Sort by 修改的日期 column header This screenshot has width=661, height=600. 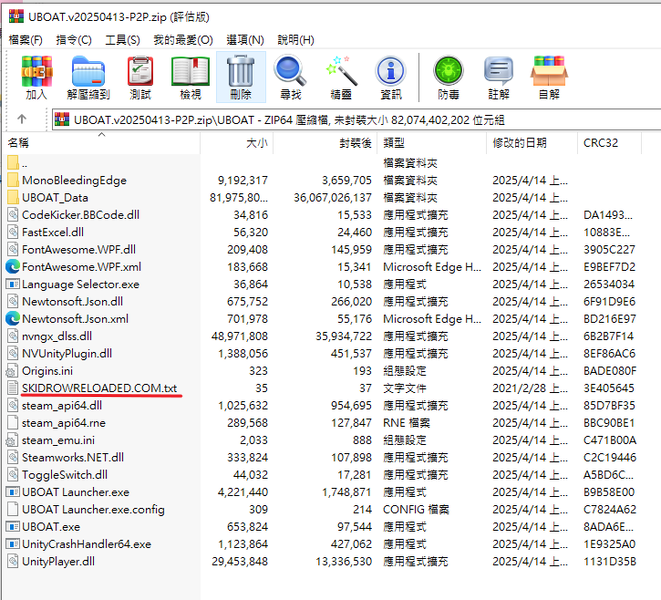[532, 143]
